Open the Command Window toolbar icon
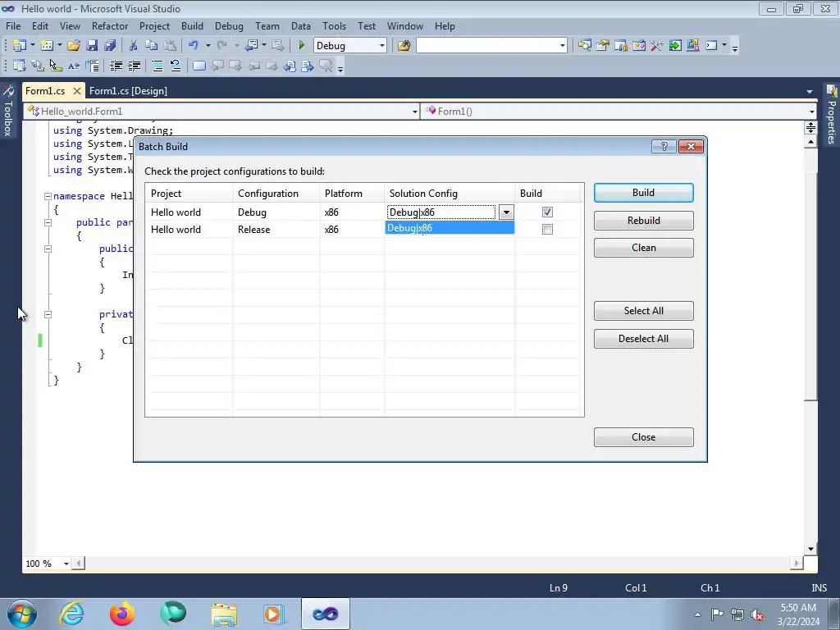 711,46
